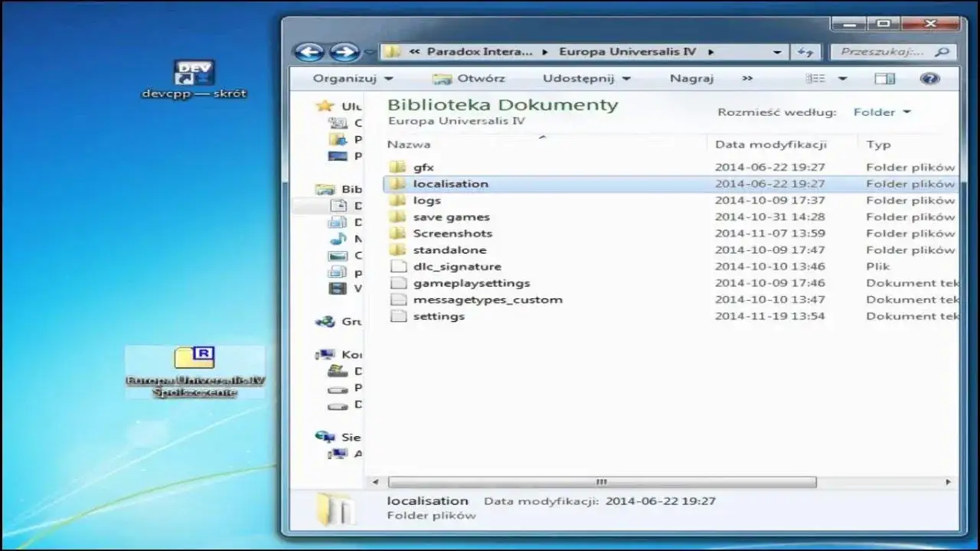The width and height of the screenshot is (980, 551).
Task: Sort by the Nazwa column header
Action: [408, 144]
